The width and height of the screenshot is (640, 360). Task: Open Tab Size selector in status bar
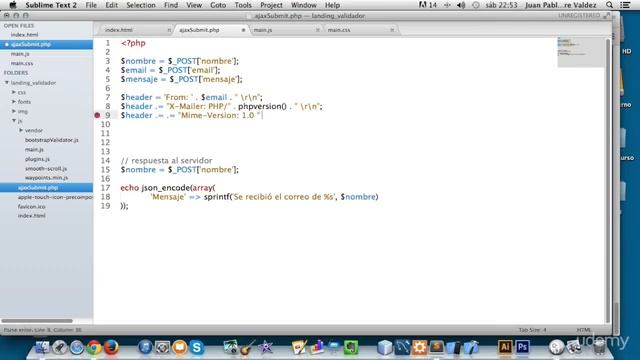click(x=532, y=330)
